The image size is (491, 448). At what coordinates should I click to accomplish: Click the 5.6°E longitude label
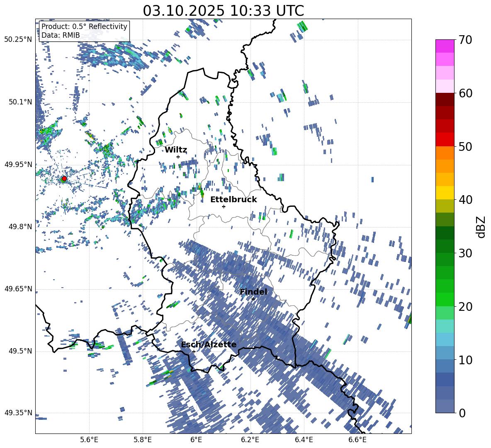tap(89, 440)
